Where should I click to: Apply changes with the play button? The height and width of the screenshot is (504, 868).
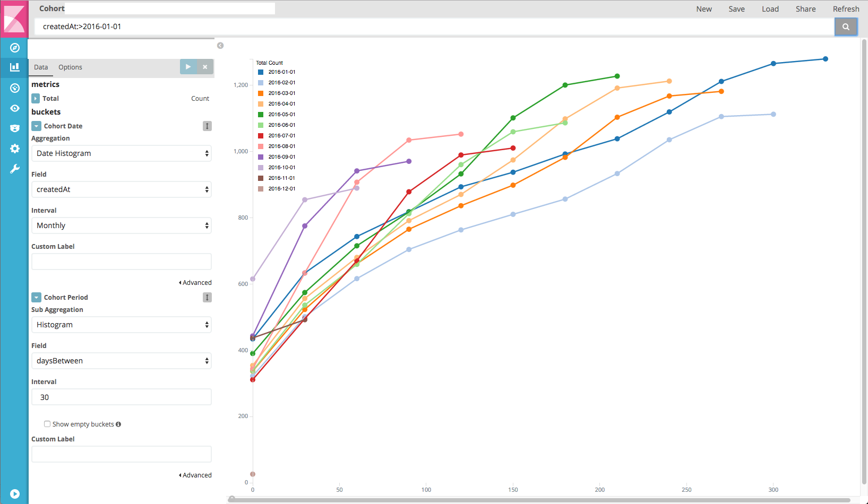click(188, 67)
